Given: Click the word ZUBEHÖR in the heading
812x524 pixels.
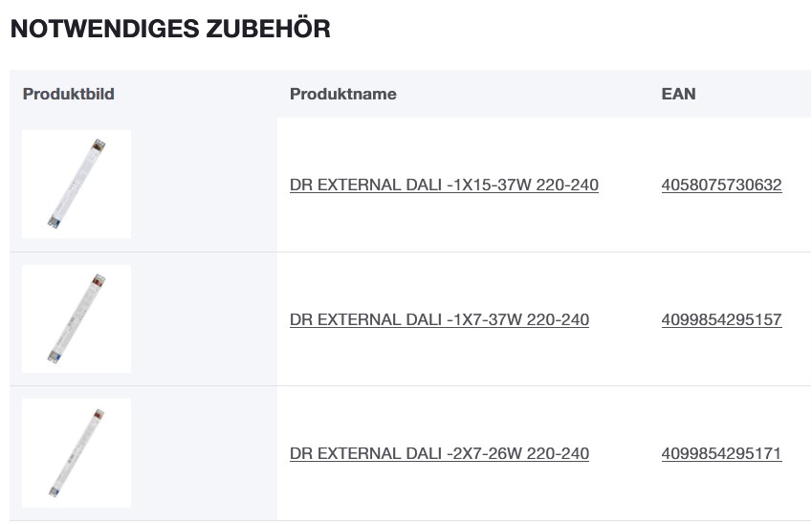Looking at the screenshot, I should click(268, 29).
